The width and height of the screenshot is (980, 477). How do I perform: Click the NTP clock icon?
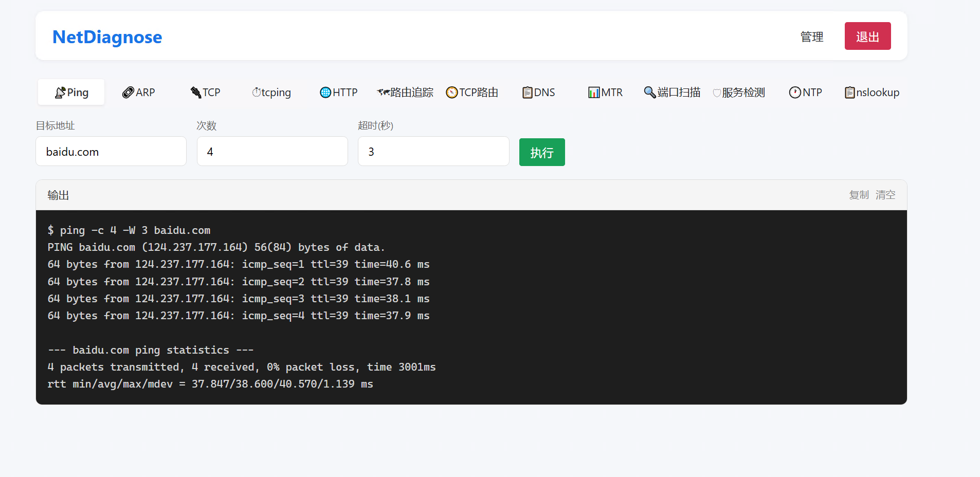(x=795, y=93)
